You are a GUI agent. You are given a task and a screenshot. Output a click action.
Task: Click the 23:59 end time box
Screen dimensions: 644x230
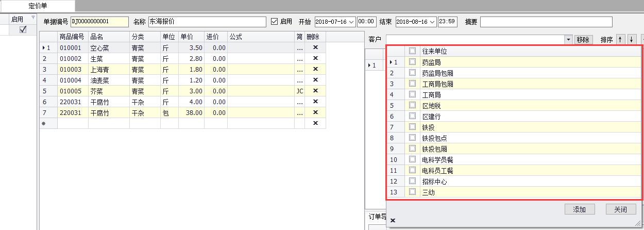click(x=447, y=22)
